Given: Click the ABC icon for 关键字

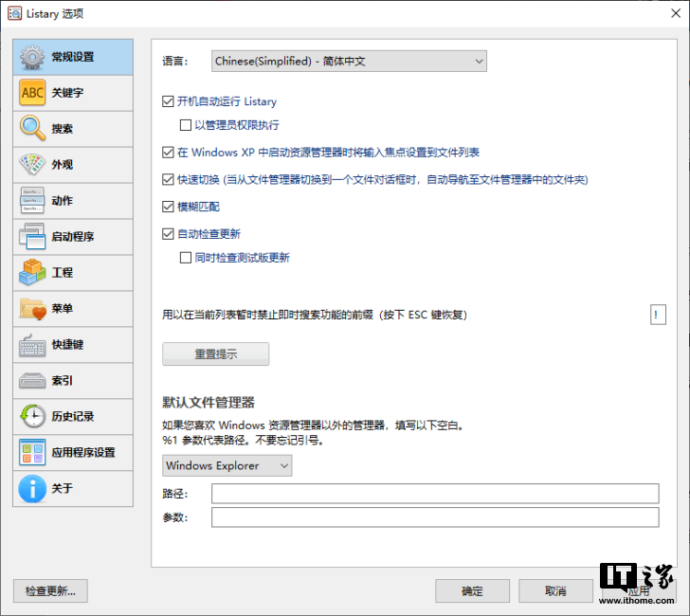Looking at the screenshot, I should [x=32, y=93].
